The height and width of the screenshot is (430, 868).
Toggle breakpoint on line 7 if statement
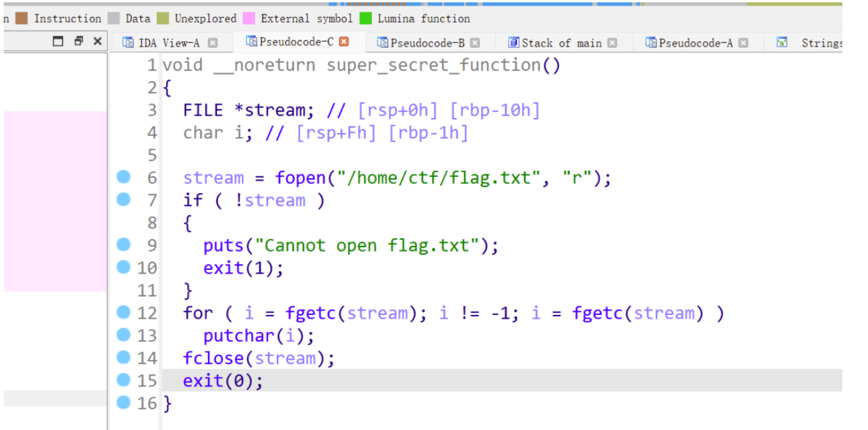pos(123,199)
